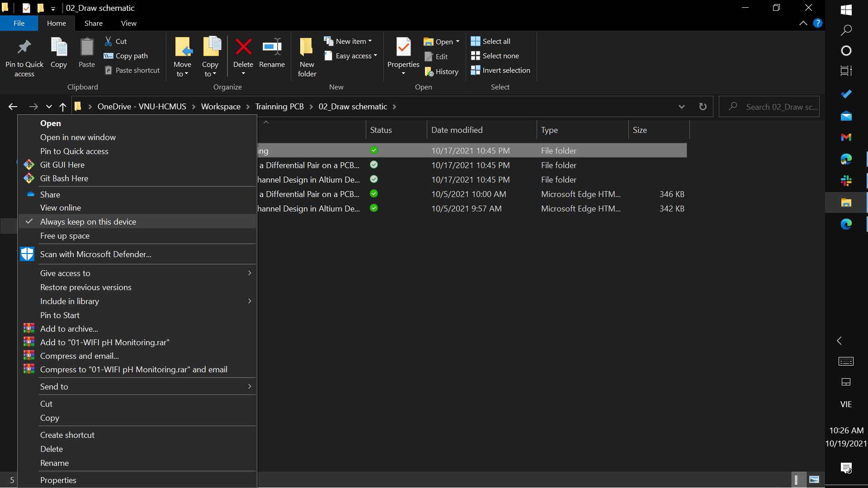Switch to the View ribbon tab
Screen dimensions: 868x488
click(128, 23)
